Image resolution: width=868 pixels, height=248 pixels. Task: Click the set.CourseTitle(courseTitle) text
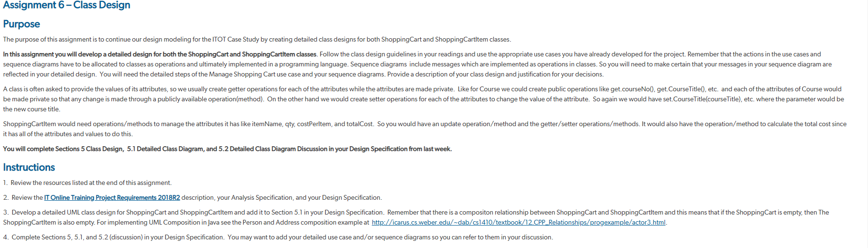click(701, 99)
